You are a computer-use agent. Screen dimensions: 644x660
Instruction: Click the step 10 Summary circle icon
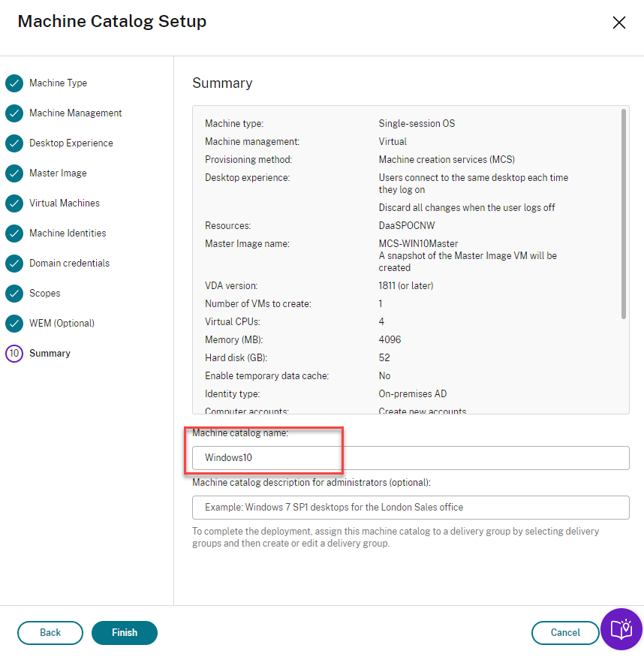pyautogui.click(x=14, y=354)
